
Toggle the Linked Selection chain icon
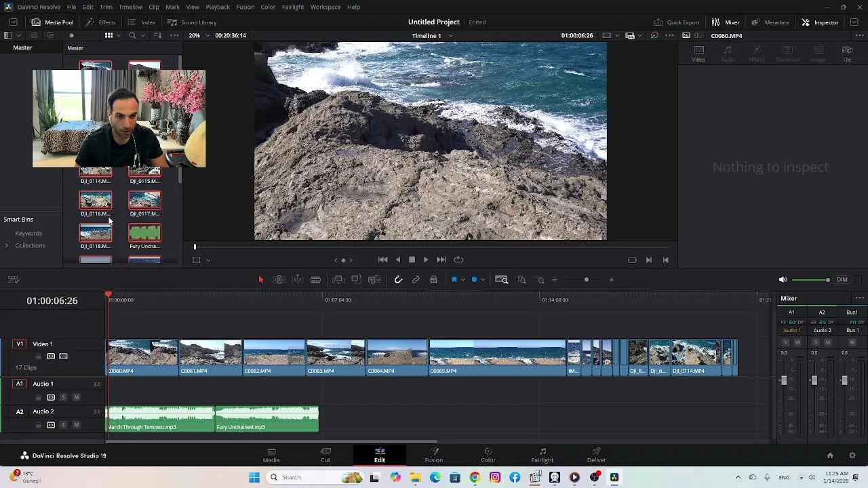click(416, 280)
